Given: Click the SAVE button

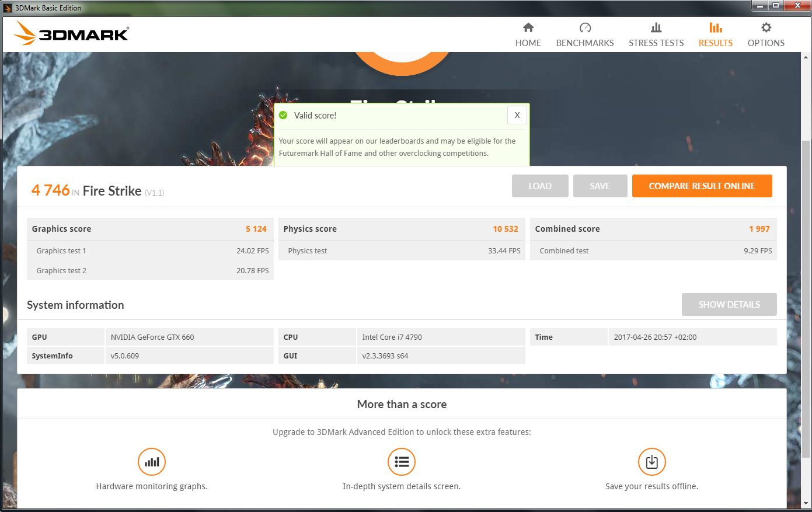Looking at the screenshot, I should point(600,186).
